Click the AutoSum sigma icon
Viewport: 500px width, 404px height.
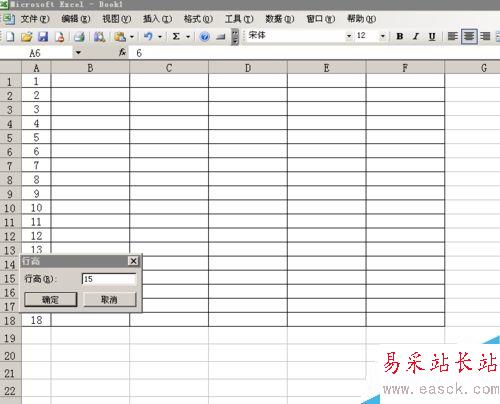pos(176,36)
